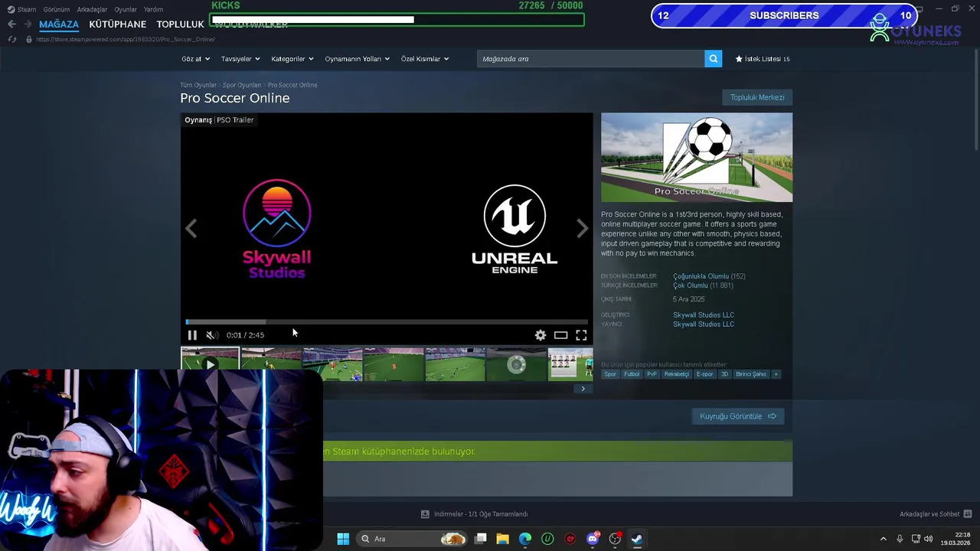Screen dimensions: 980x551
Task: Select the 'Futbol' tag
Action: (632, 374)
